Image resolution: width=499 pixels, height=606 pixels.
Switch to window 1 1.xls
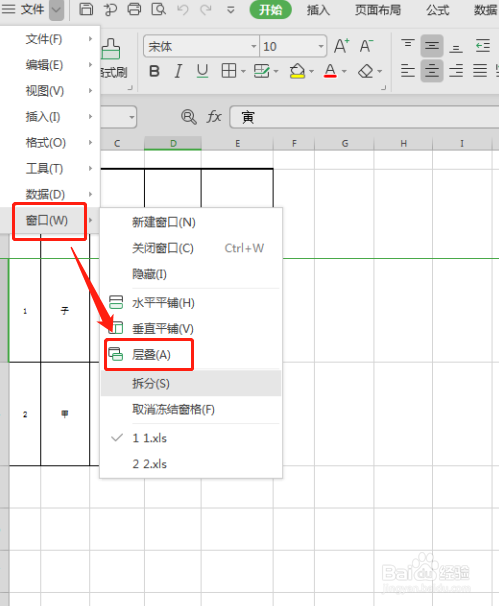[x=191, y=438]
